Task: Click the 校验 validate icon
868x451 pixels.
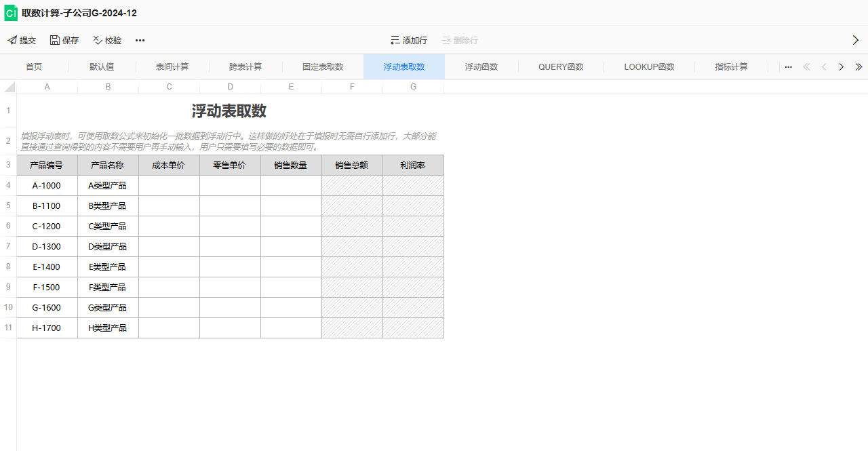Action: [96, 40]
